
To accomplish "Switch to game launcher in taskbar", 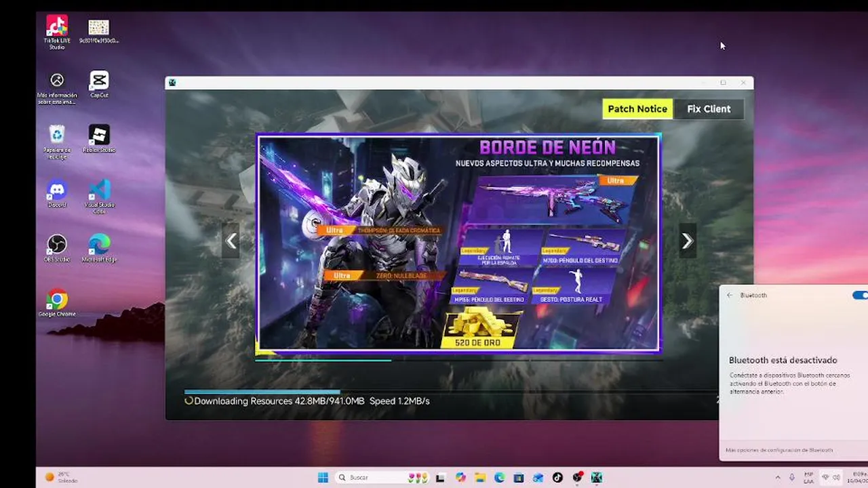I will point(597,477).
